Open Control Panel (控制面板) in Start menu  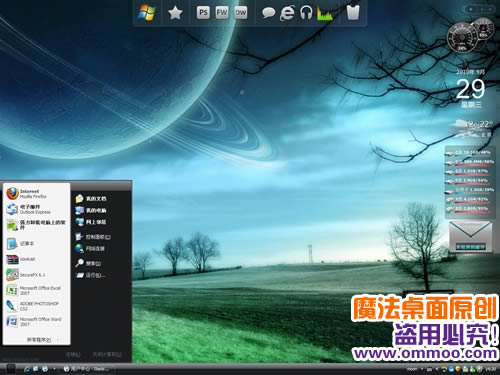(93, 237)
